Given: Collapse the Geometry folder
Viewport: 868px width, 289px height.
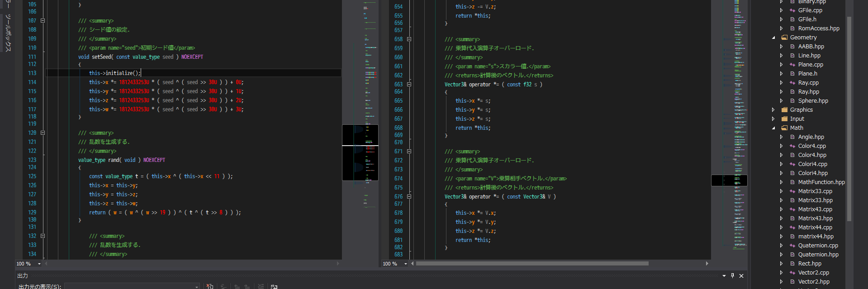Looking at the screenshot, I should (773, 38).
